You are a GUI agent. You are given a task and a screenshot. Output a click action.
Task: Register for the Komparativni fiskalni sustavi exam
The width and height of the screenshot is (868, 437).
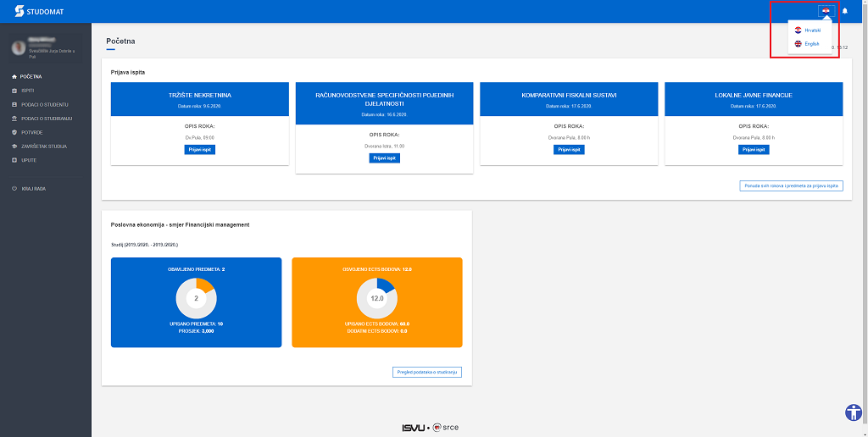pyautogui.click(x=570, y=149)
